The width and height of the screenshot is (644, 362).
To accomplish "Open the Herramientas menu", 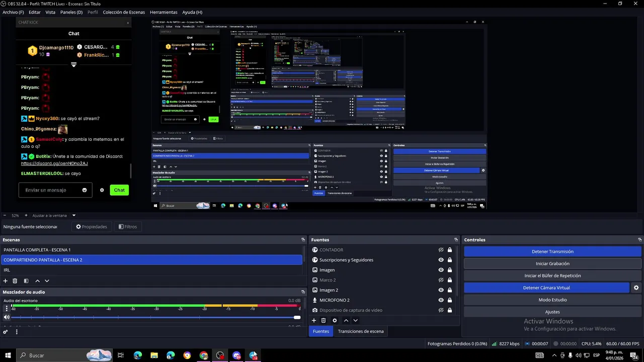I will pos(164,12).
